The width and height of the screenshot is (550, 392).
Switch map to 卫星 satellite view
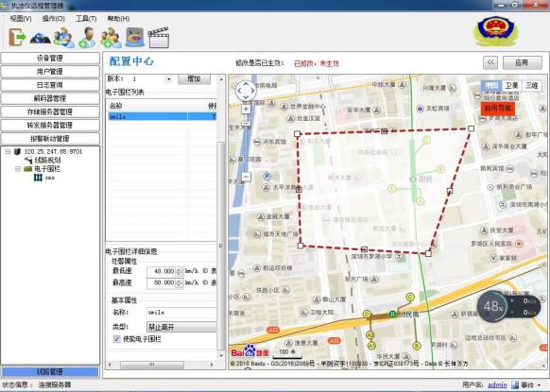coord(511,85)
